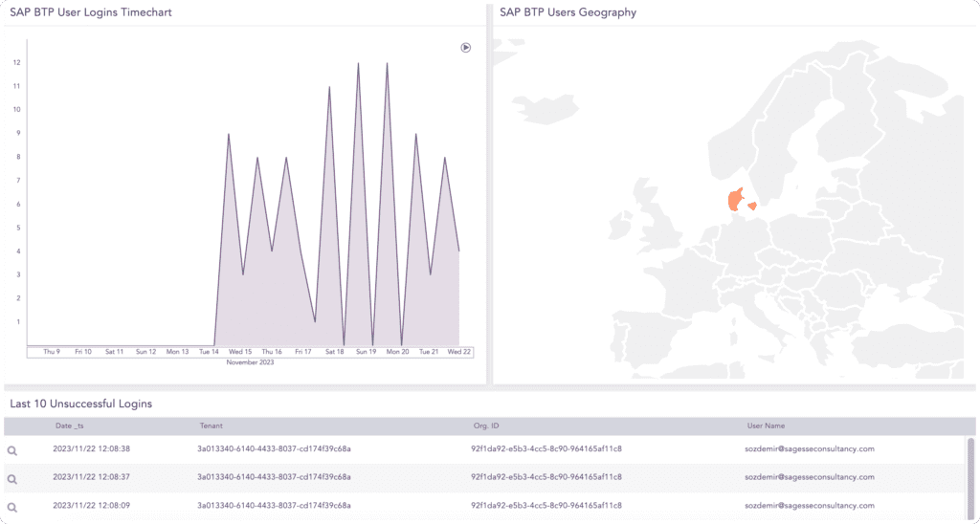Click the Fri 10 axis label
The height and width of the screenshot is (524, 980).
click(83, 352)
